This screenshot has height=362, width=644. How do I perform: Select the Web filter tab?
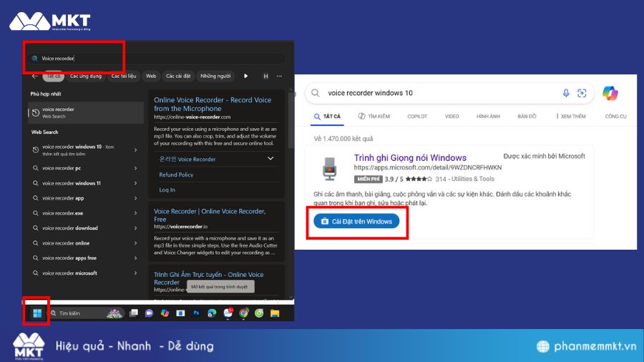pyautogui.click(x=151, y=76)
